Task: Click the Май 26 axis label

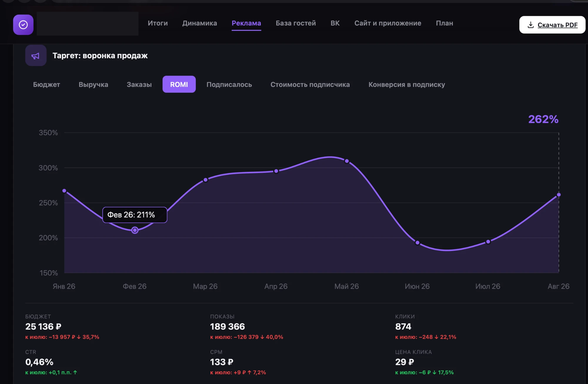Action: pos(347,286)
